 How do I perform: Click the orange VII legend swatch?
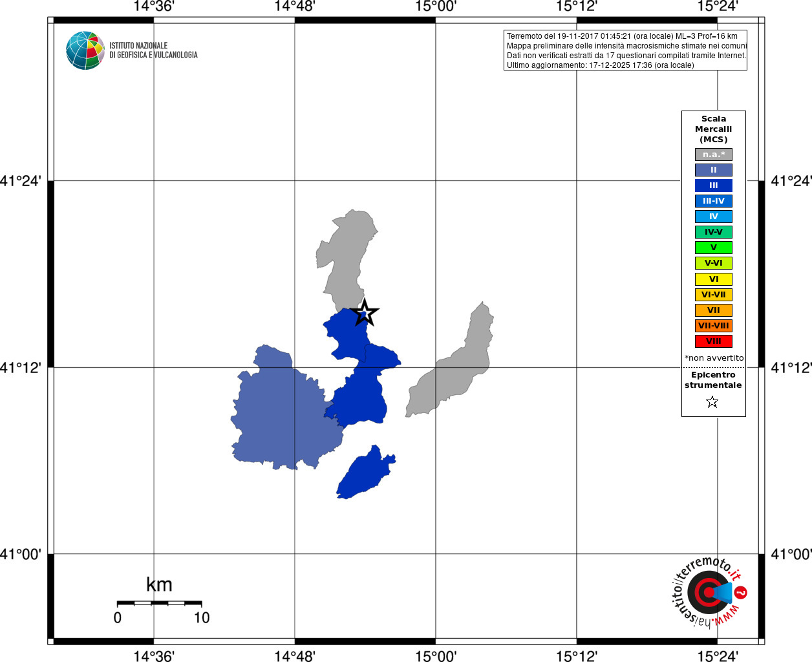tap(714, 310)
